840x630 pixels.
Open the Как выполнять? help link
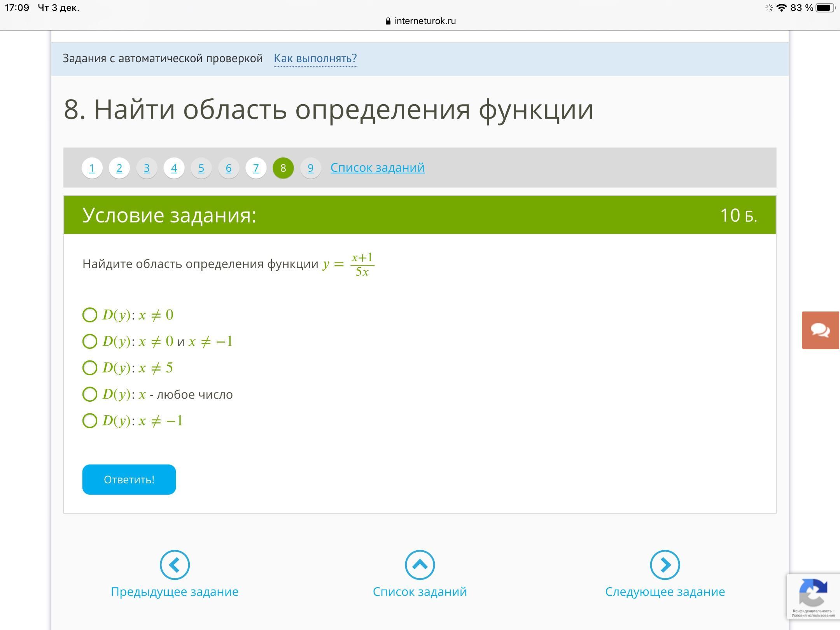pyautogui.click(x=315, y=58)
